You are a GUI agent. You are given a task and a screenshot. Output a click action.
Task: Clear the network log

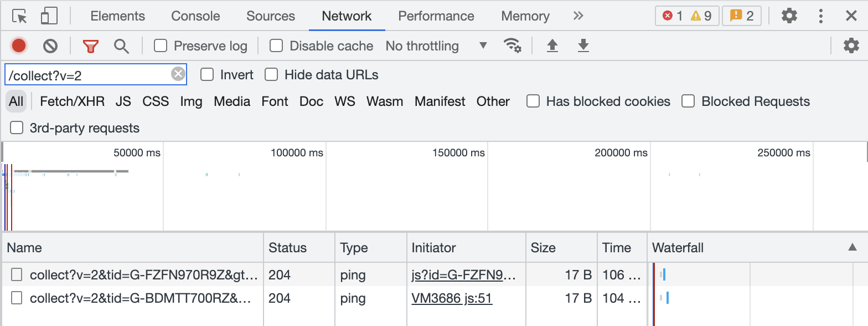click(50, 45)
